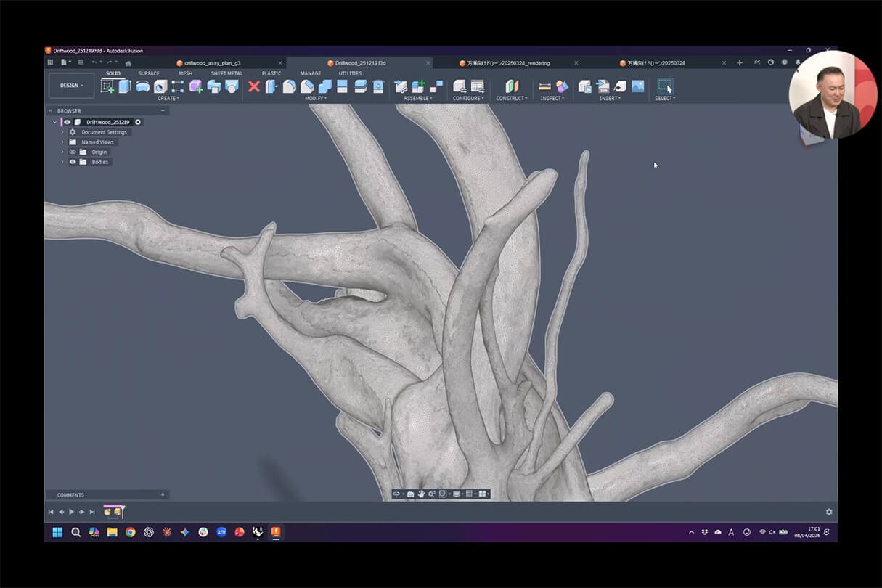
Task: Toggle visibility of Driftwood_251219 component
Action: (x=67, y=122)
